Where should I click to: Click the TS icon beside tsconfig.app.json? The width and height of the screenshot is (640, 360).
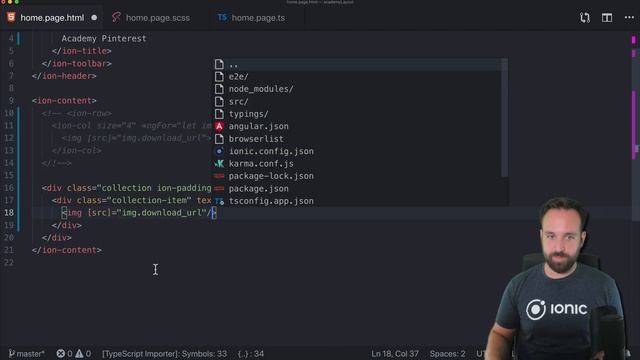(x=219, y=201)
